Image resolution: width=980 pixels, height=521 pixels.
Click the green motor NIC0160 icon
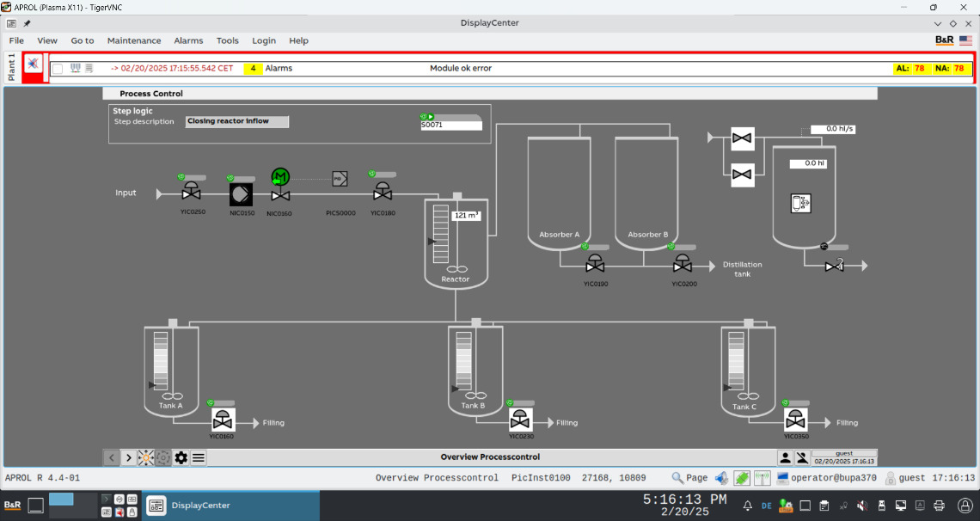280,177
